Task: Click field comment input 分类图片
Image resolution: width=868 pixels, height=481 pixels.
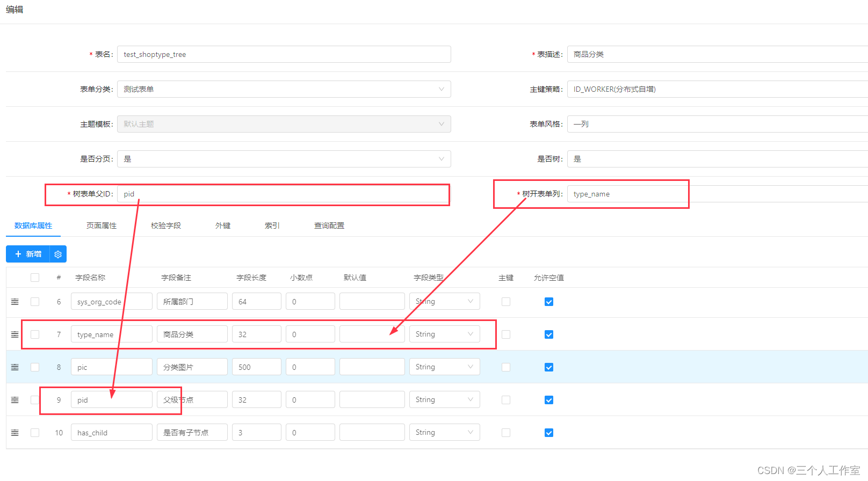Action: pos(192,367)
